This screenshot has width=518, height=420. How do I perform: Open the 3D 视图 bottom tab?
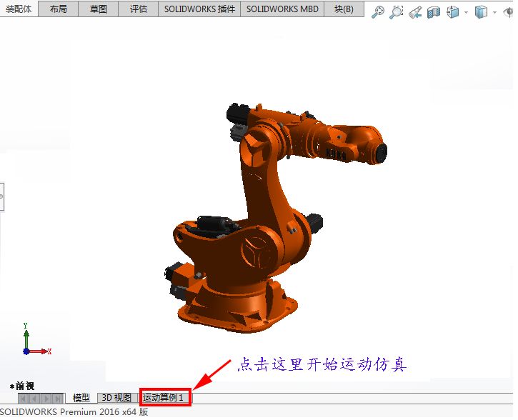pos(116,398)
